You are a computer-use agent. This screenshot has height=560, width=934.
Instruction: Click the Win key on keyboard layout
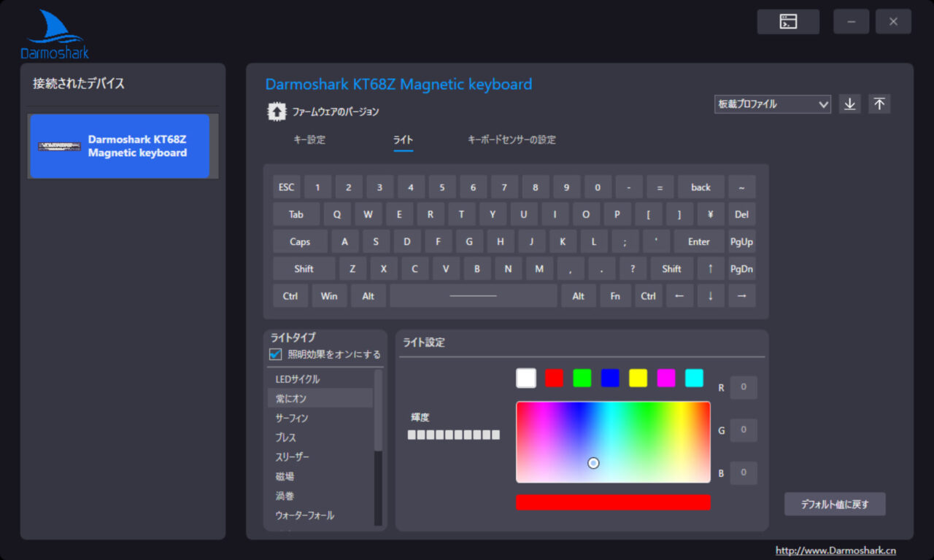click(x=329, y=296)
